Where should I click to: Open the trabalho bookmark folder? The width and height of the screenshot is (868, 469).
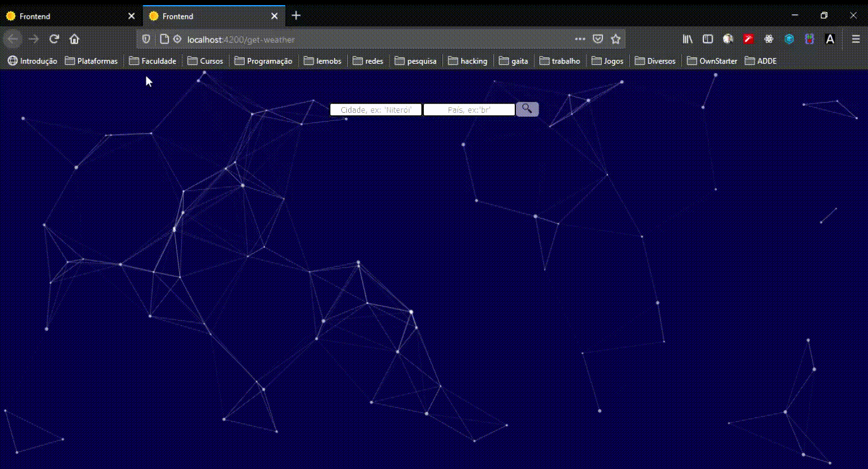(x=560, y=61)
